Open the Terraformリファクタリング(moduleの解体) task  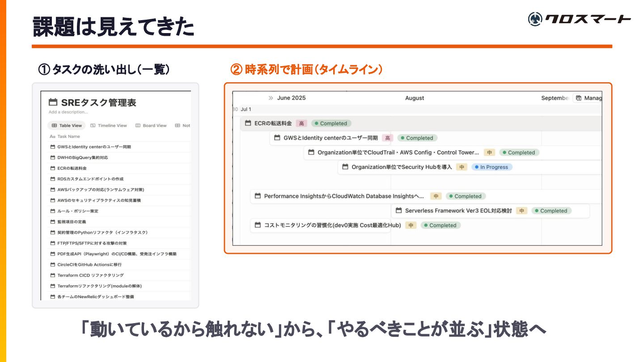tap(99, 286)
